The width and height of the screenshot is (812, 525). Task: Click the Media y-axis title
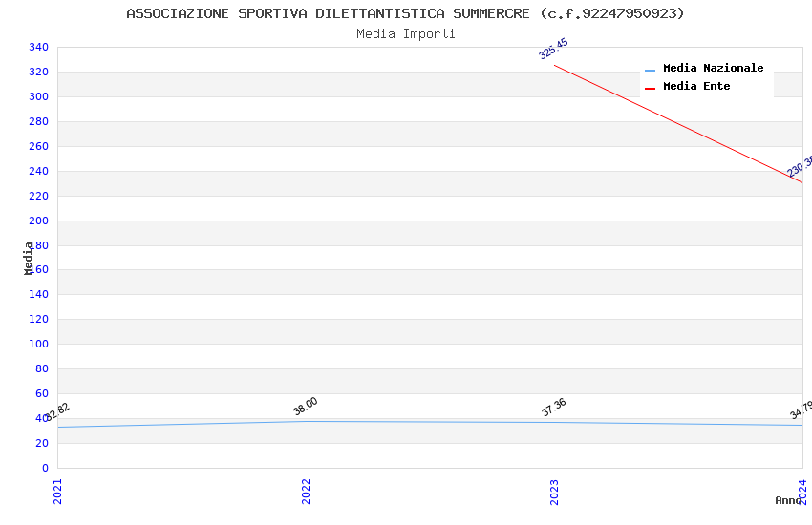click(x=28, y=258)
